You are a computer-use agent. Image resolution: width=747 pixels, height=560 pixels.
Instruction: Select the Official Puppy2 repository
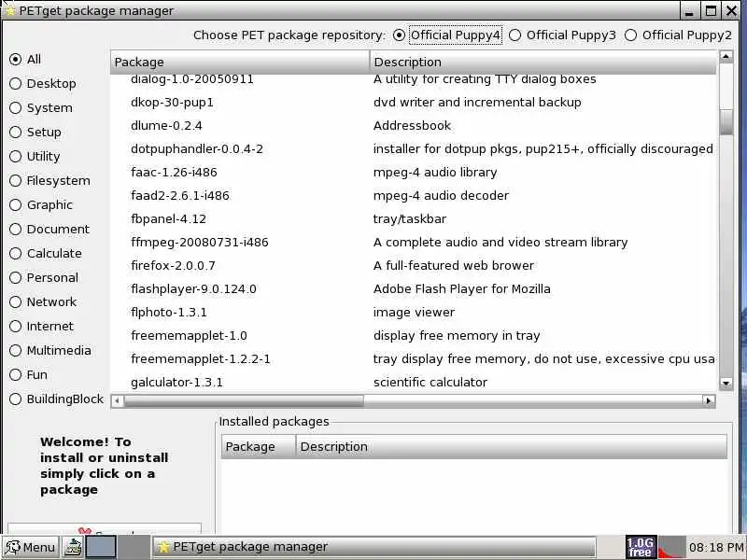click(678, 35)
